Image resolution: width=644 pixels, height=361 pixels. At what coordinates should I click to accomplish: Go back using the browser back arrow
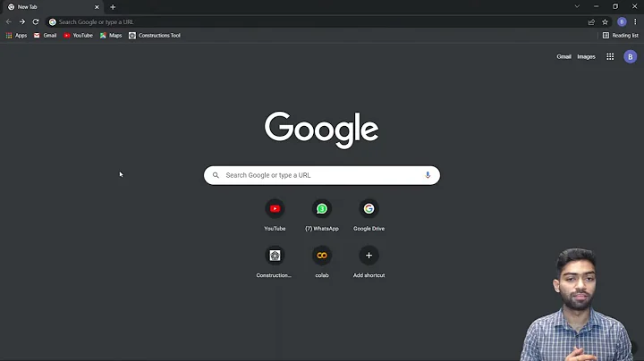9,21
